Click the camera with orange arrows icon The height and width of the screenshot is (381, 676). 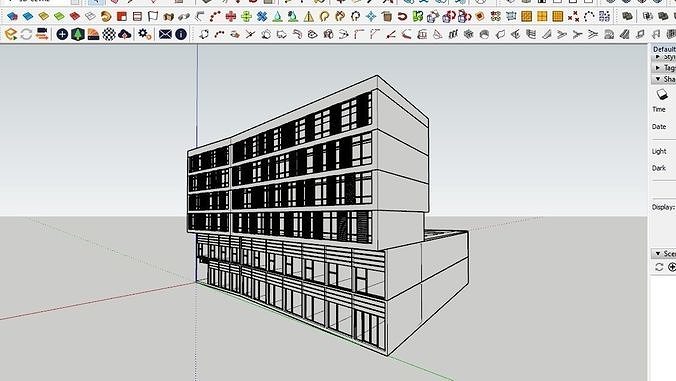click(x=42, y=34)
